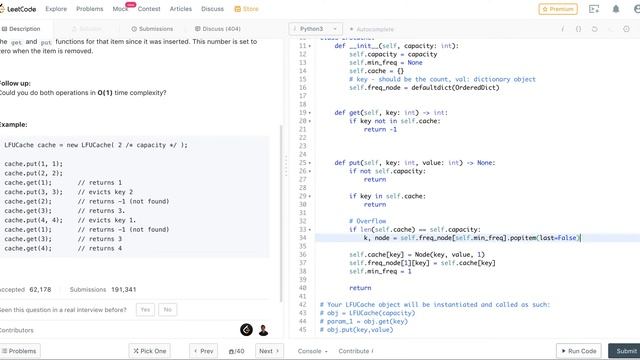Open the playground icon beside Premium

click(x=594, y=9)
